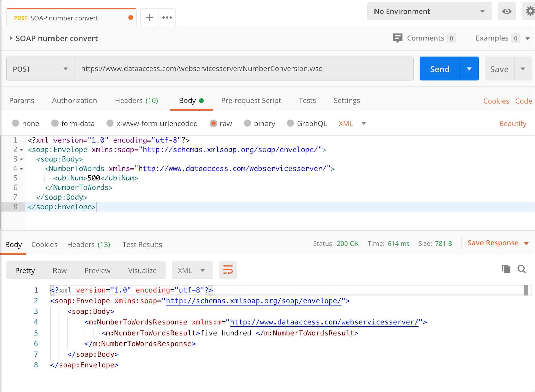535x392 pixels.
Task: Collapse soap:Envelope fold on line 2
Action: (21, 150)
